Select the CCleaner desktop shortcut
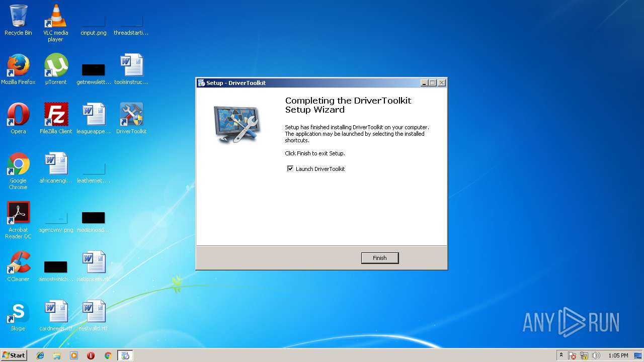Viewport: 644px width, 362px height. [x=18, y=266]
